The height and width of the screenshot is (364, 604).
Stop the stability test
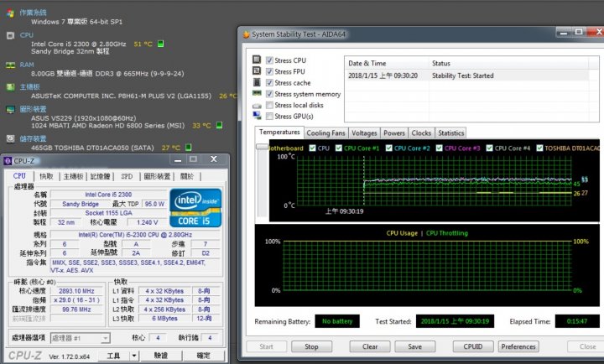pyautogui.click(x=311, y=346)
